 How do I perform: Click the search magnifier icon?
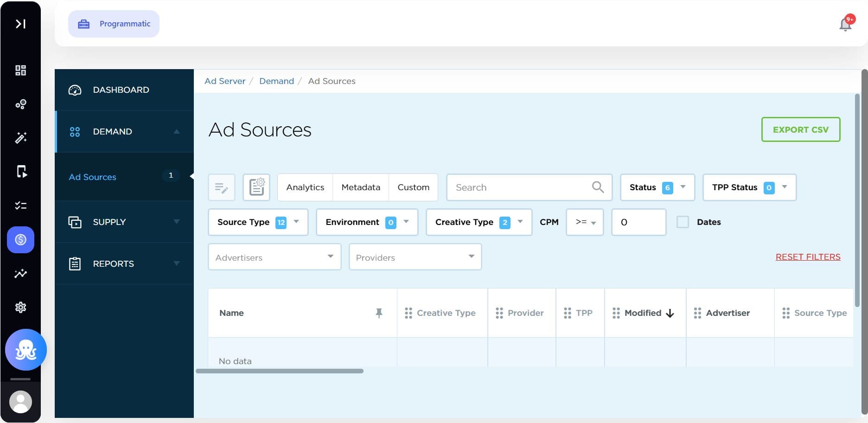598,187
